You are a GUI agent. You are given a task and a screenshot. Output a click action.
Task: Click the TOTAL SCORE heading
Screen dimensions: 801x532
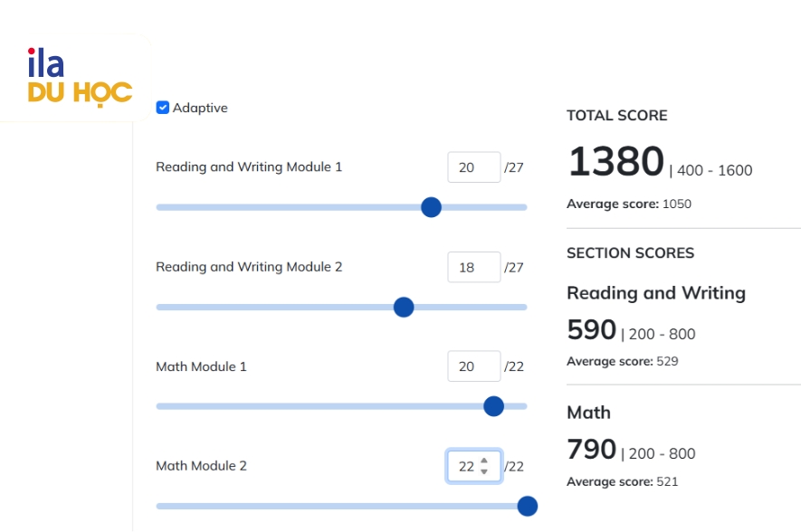616,115
